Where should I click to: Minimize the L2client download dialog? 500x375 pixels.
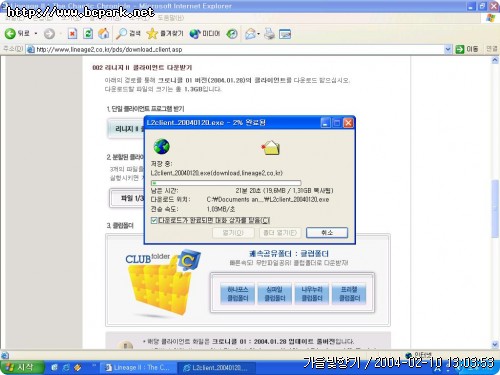325,123
